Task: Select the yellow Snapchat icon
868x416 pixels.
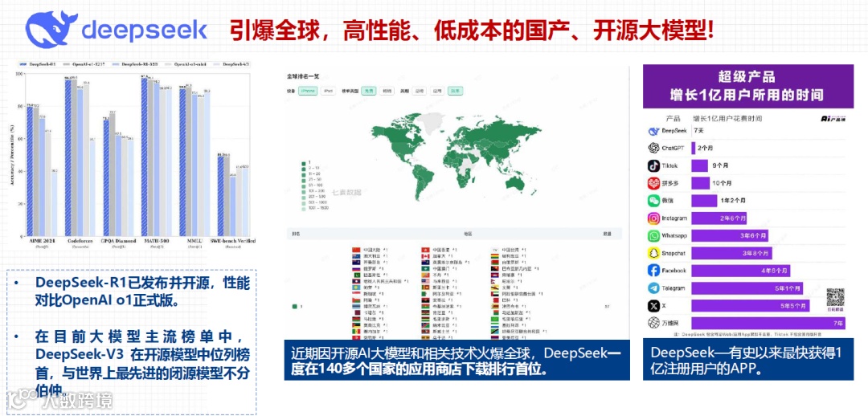Action: pos(653,253)
